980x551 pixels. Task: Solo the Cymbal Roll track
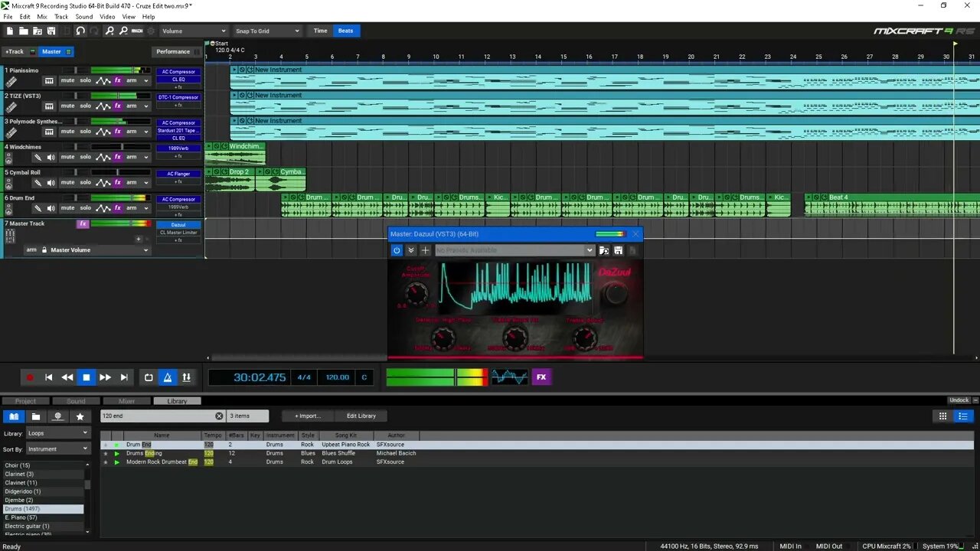click(85, 182)
